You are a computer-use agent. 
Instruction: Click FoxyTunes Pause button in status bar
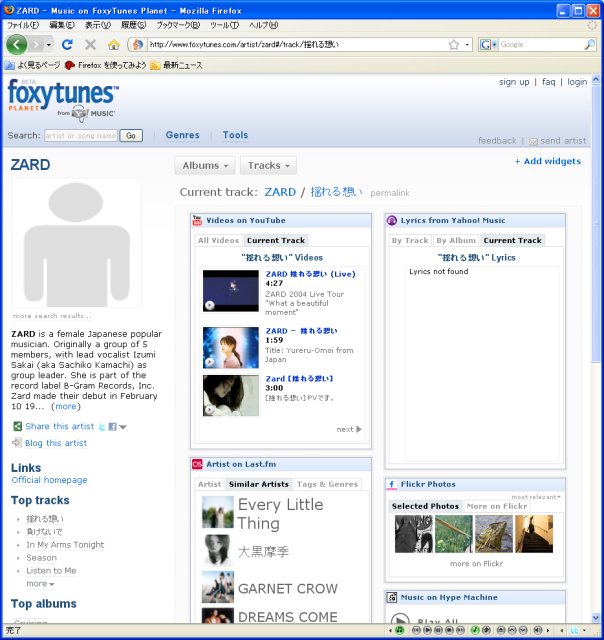click(x=438, y=630)
